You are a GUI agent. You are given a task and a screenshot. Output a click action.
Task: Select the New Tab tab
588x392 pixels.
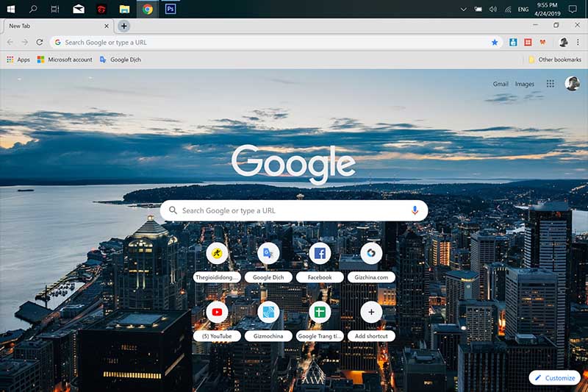(58, 26)
